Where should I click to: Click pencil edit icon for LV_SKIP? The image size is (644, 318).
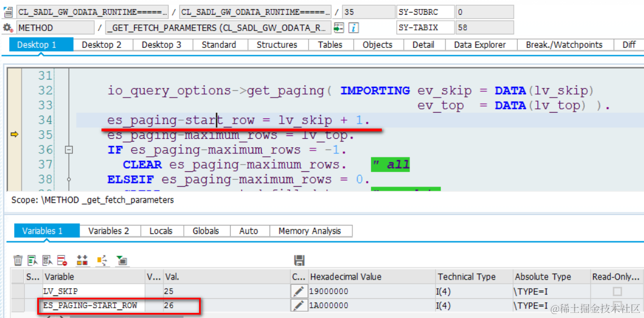tap(298, 291)
